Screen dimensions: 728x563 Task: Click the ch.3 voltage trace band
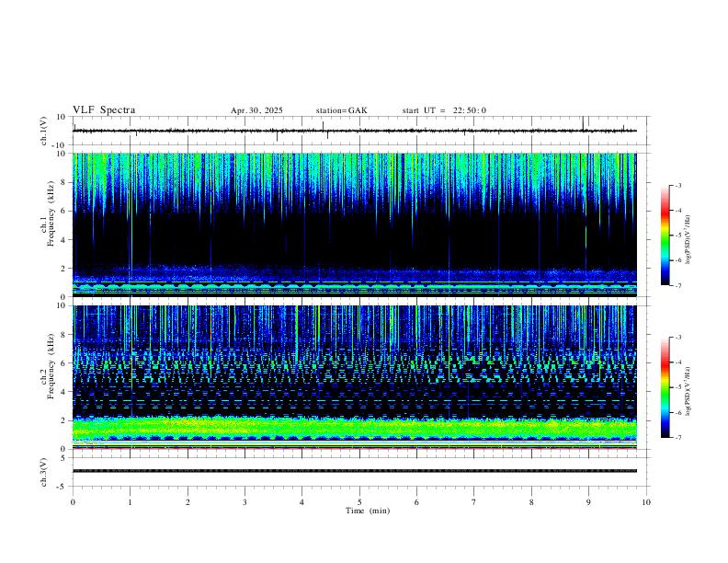pyautogui.click(x=354, y=471)
